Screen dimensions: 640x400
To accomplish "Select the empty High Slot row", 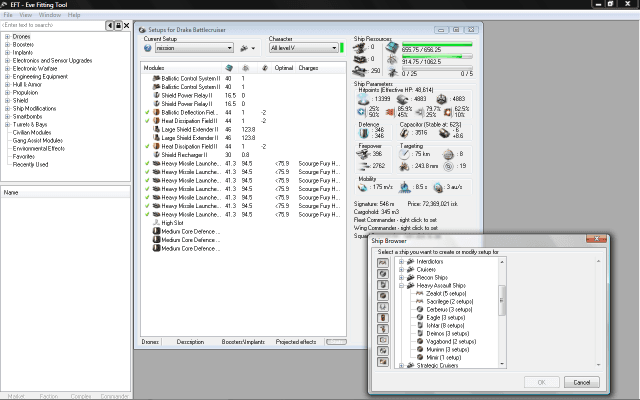I will (243, 223).
